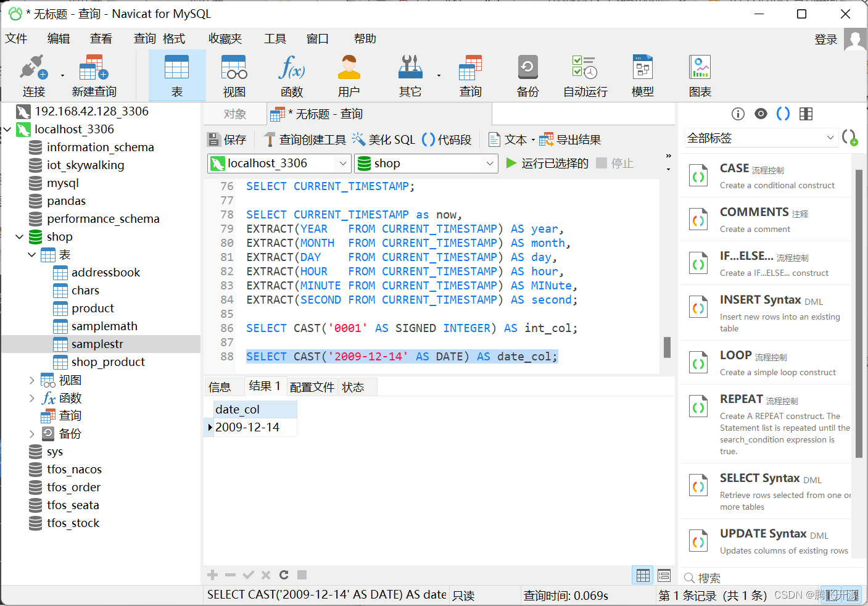868x606 pixels.
Task: Run selection with 运行已选择的
Action: (547, 164)
